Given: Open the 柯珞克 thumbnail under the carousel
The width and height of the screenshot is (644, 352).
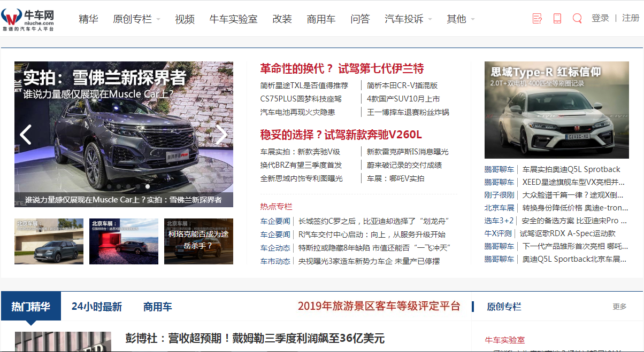Looking at the screenshot, I should pos(198,241).
